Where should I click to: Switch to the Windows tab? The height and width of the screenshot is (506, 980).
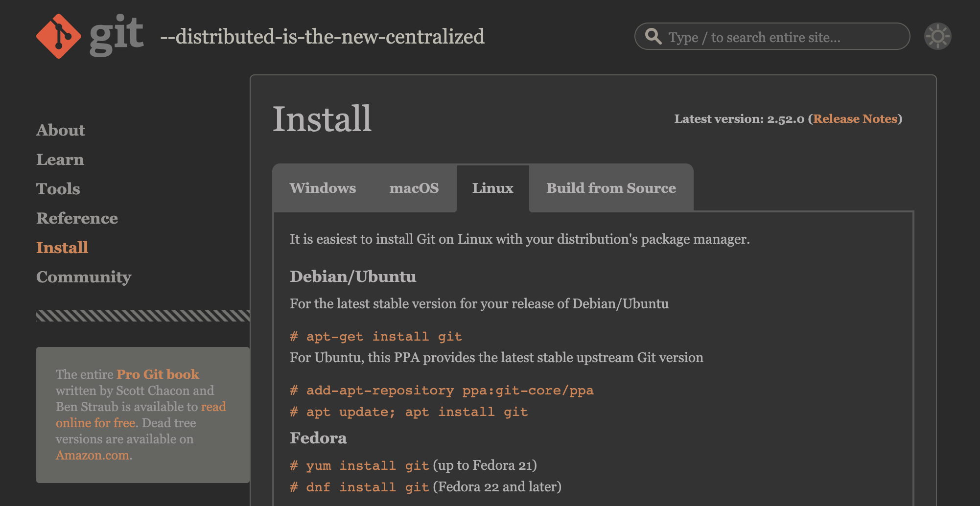[323, 188]
